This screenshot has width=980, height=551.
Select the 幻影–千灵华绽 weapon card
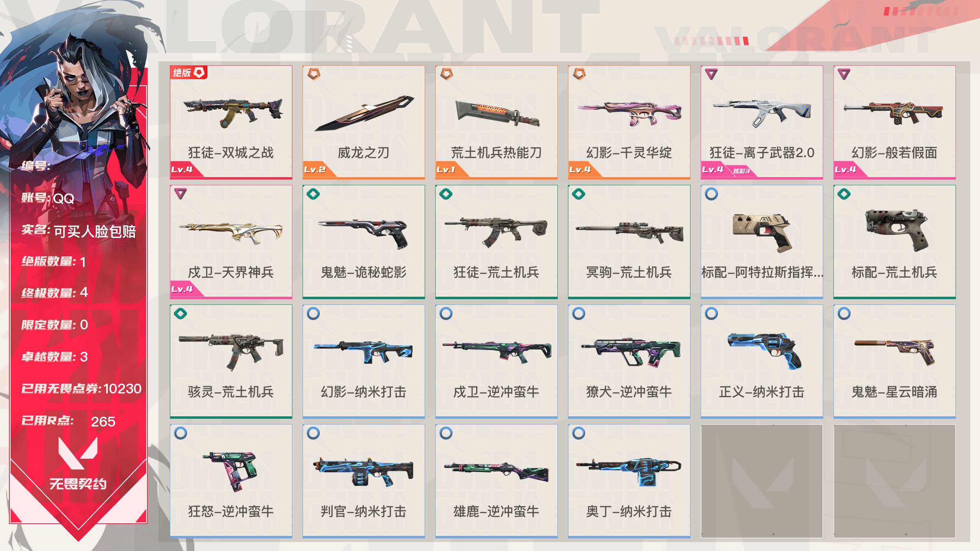629,122
